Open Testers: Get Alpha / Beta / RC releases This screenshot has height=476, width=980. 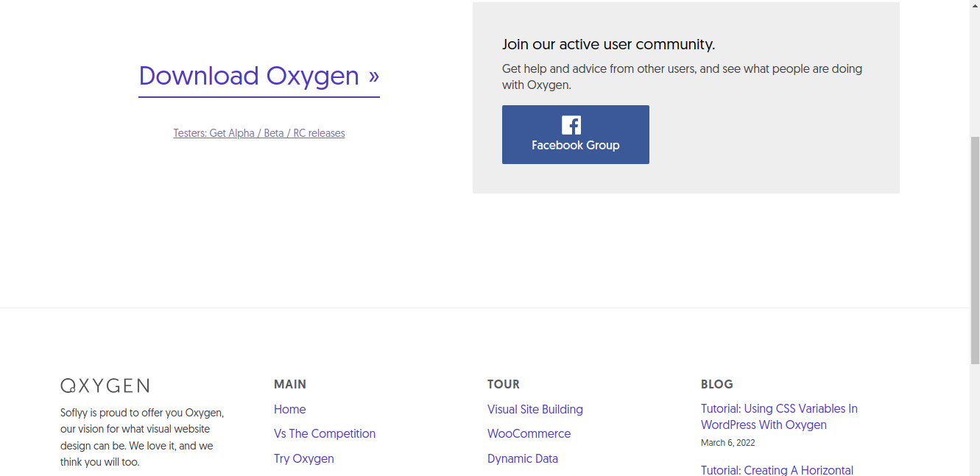click(259, 133)
